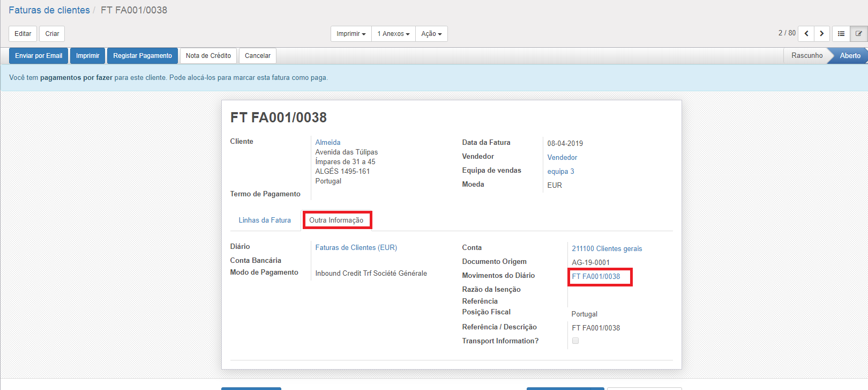Open the Imprimir dropdown menu

[351, 34]
